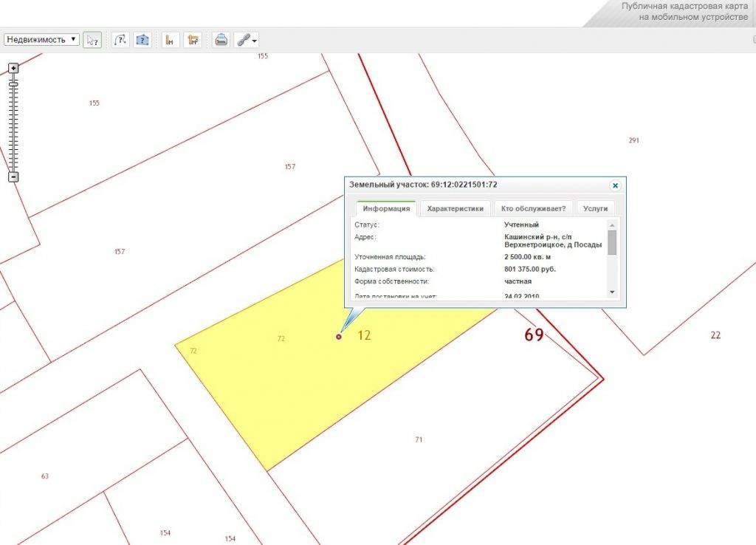This screenshot has width=756, height=545.
Task: Click the area value 2 500.00 кв. м
Action: [x=527, y=257]
